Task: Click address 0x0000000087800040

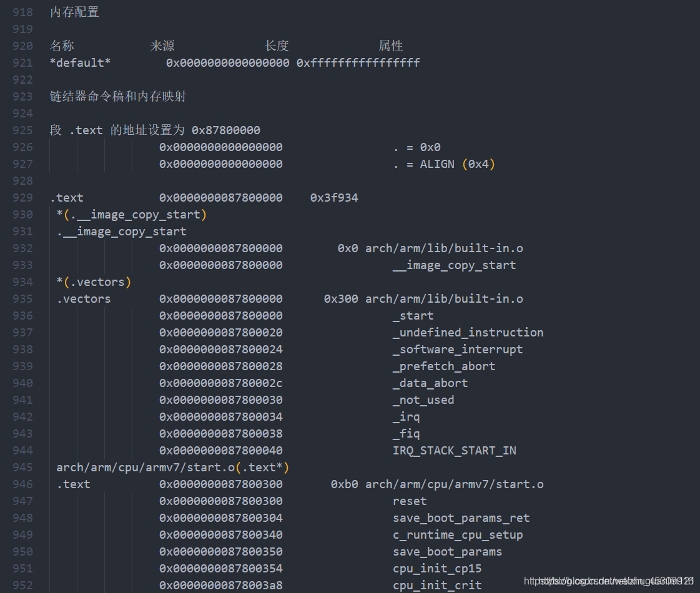Action: (221, 451)
